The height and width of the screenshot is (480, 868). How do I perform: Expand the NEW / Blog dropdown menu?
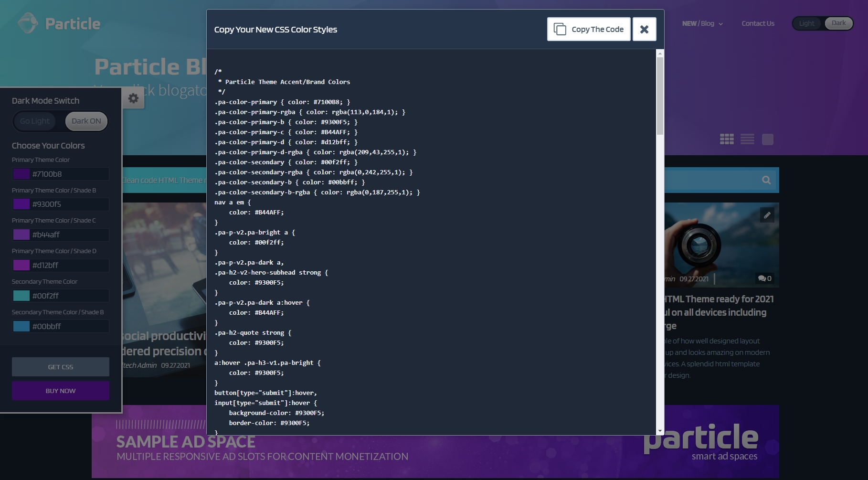(702, 23)
